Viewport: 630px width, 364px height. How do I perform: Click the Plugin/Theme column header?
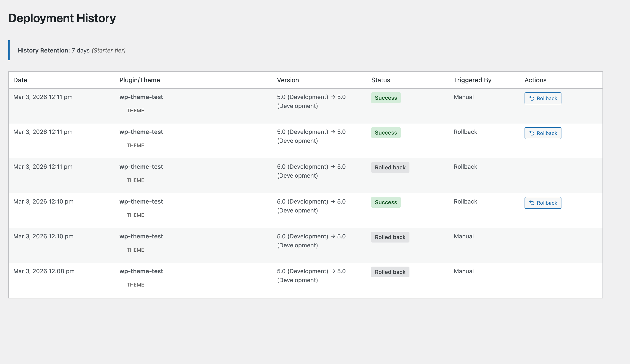[139, 80]
